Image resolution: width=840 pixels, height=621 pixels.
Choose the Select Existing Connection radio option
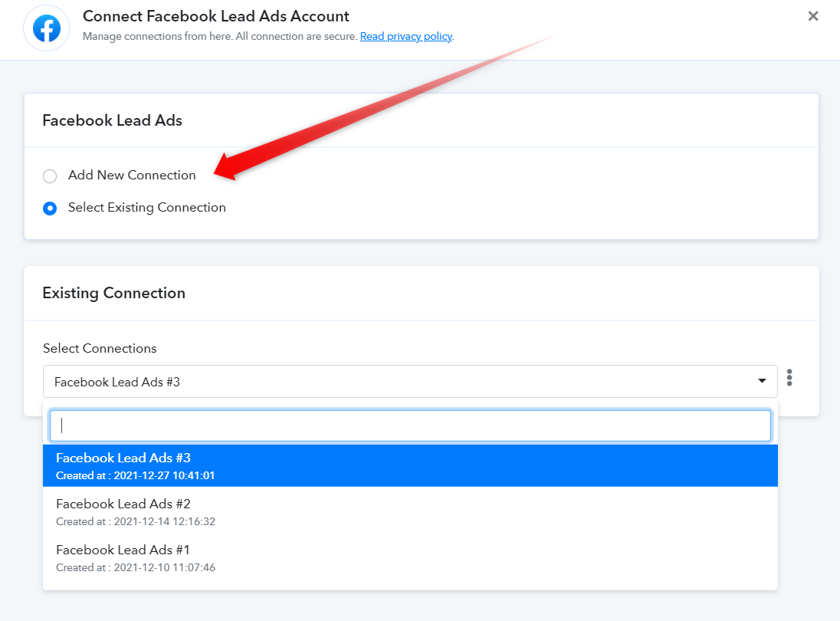pos(50,209)
